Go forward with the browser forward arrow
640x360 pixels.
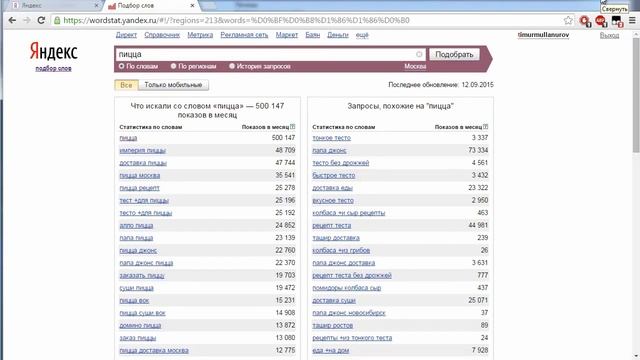tap(27, 20)
